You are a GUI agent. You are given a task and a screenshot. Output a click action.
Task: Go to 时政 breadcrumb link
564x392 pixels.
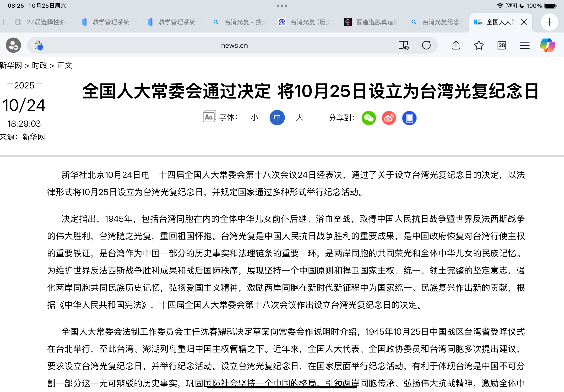click(x=39, y=65)
